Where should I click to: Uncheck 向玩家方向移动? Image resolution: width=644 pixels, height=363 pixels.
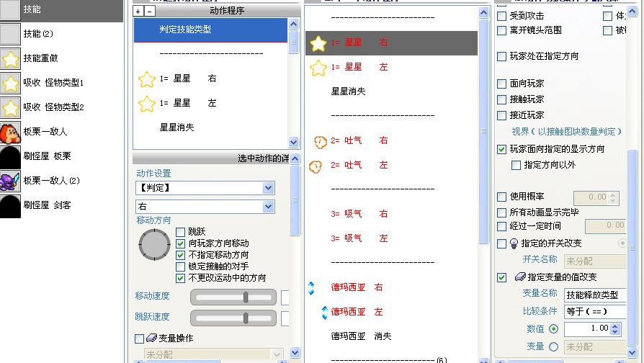coord(180,243)
